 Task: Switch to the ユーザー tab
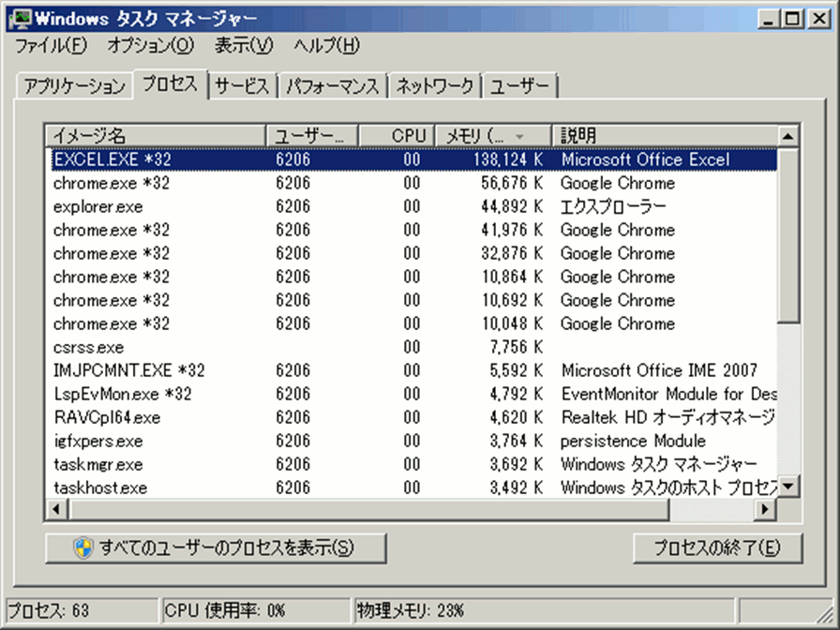[x=520, y=86]
